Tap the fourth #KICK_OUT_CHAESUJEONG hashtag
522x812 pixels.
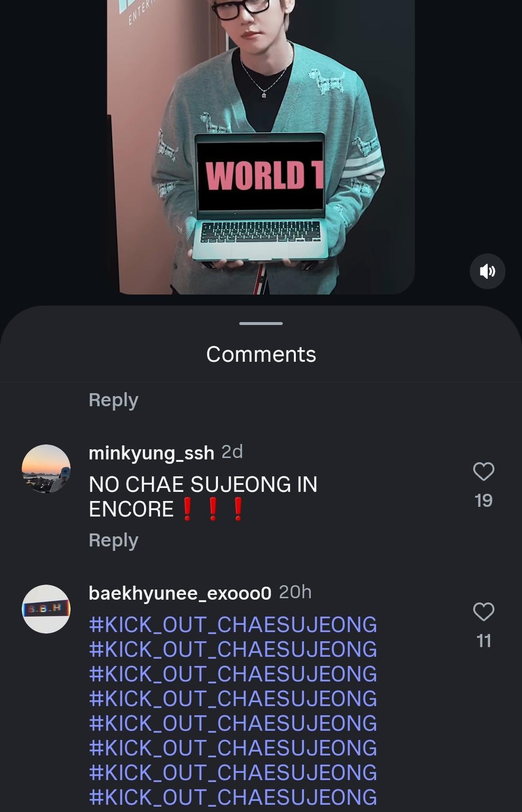tap(232, 698)
